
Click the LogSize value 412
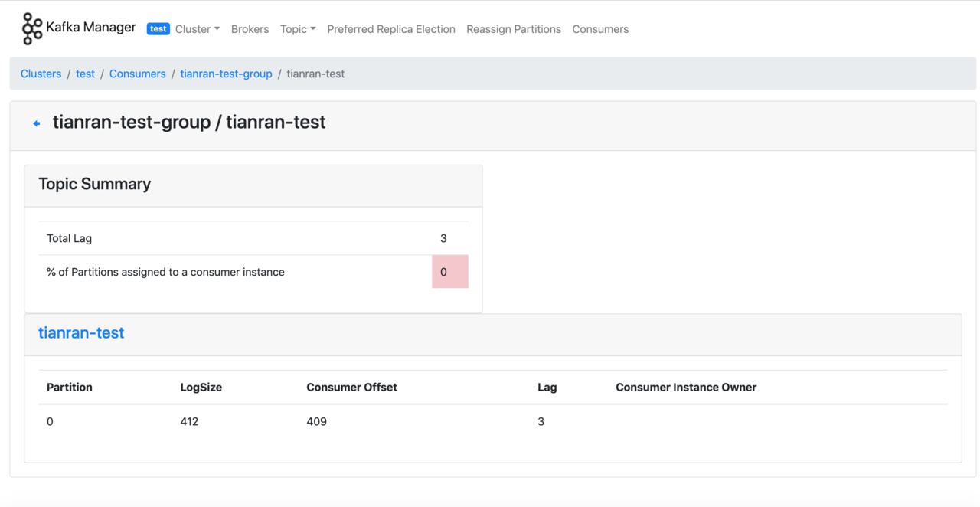pyautogui.click(x=189, y=422)
